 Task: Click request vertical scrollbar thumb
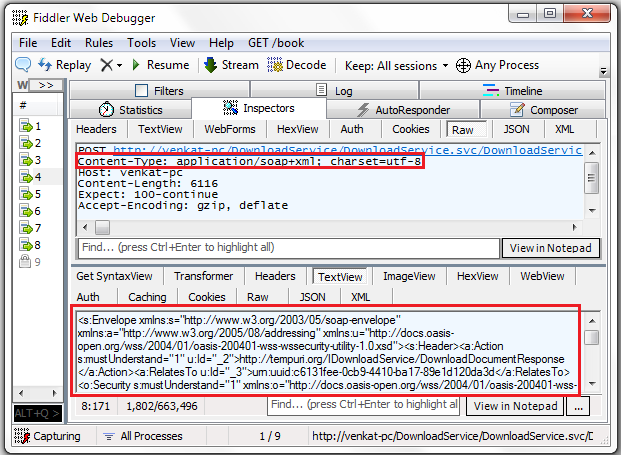592,178
